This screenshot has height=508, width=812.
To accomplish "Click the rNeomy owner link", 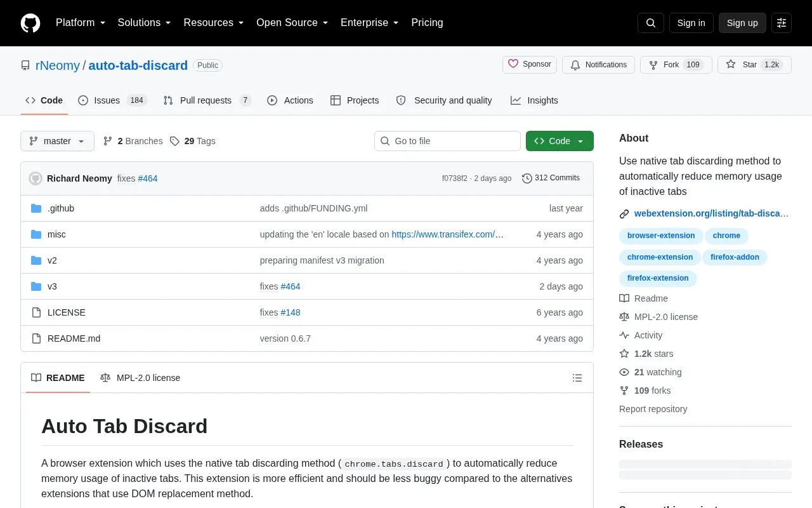I will tap(58, 65).
